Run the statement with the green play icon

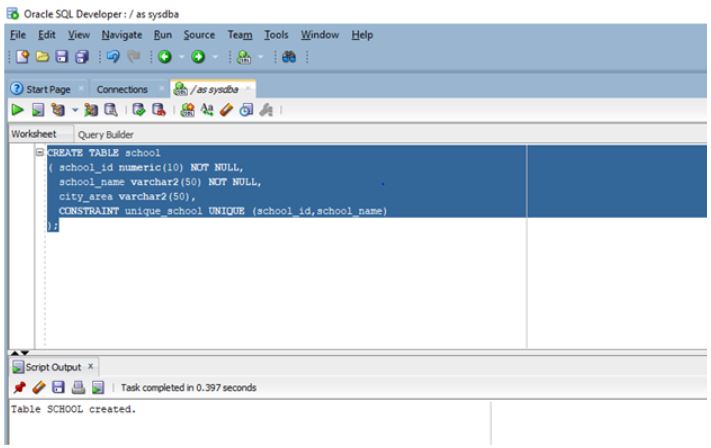click(x=17, y=109)
